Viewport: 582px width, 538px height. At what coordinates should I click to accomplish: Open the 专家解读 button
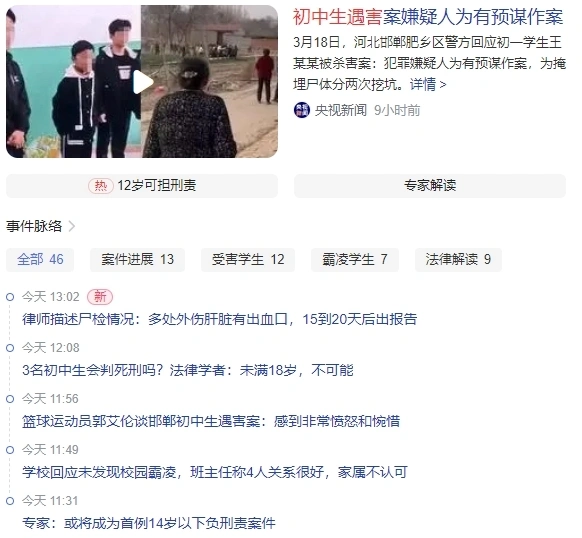(x=430, y=186)
